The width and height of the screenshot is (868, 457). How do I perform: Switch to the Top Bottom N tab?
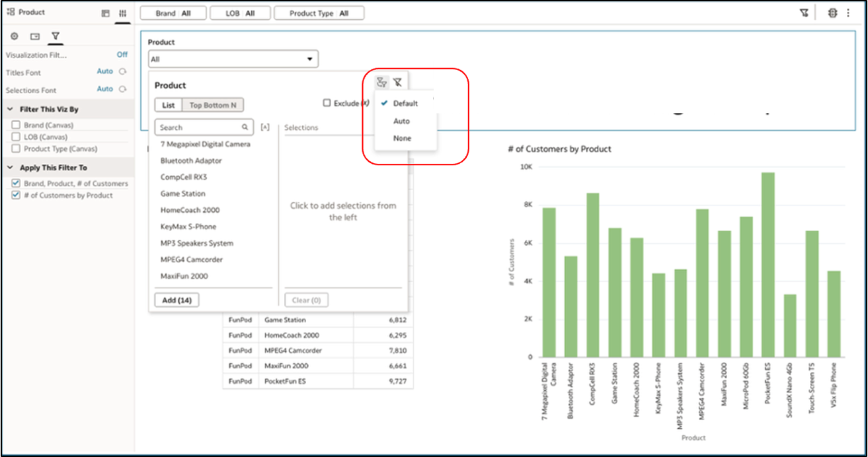213,105
